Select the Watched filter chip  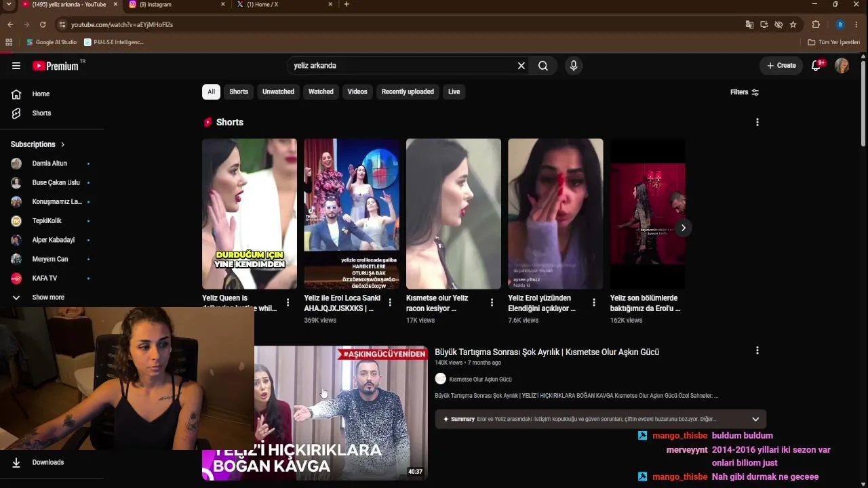click(321, 91)
